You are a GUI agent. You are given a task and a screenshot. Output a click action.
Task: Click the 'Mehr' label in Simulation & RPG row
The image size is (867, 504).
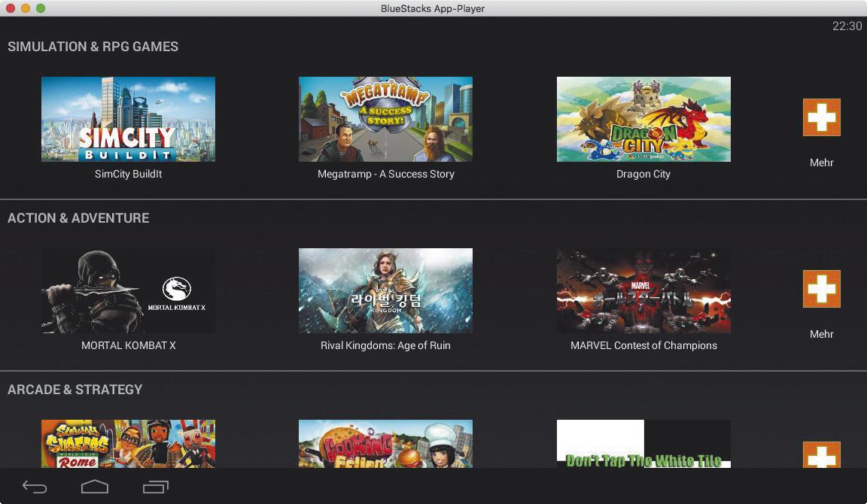[822, 162]
